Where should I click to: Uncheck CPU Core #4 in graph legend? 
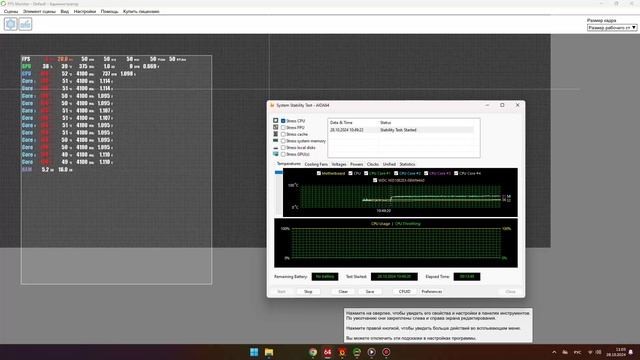456,173
